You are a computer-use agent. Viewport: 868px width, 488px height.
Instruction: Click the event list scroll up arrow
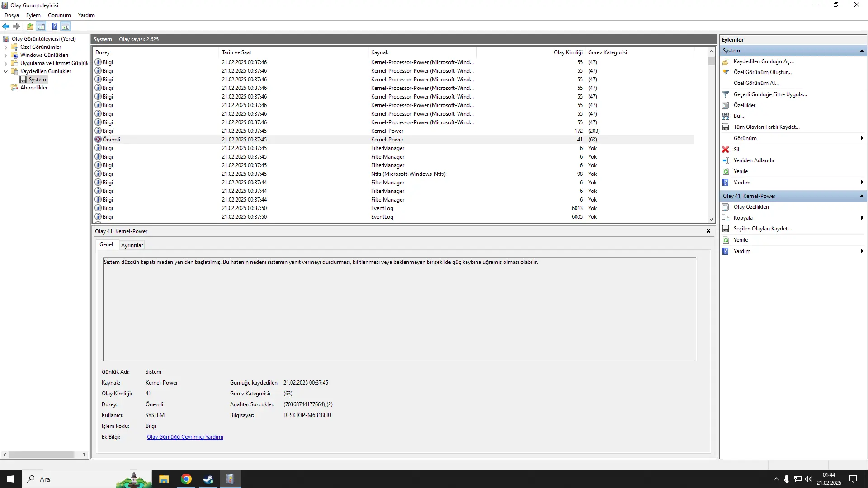711,52
